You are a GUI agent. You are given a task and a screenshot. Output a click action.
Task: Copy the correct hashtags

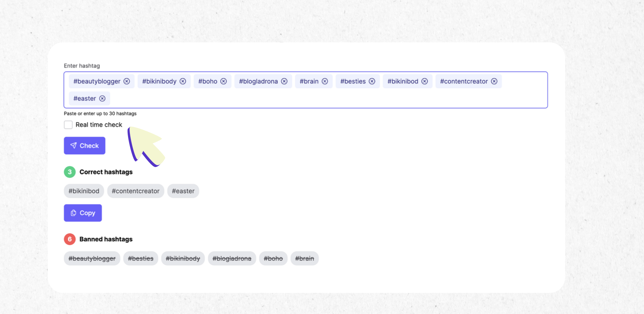(83, 213)
